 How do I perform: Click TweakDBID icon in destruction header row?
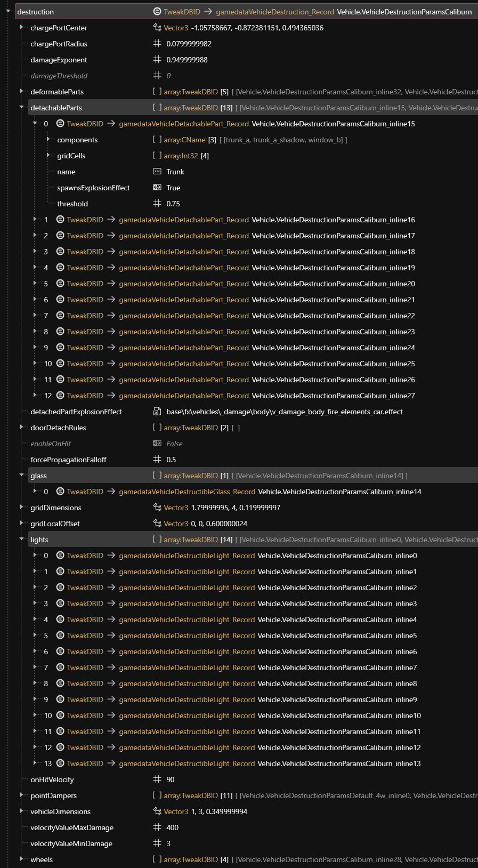pyautogui.click(x=157, y=12)
